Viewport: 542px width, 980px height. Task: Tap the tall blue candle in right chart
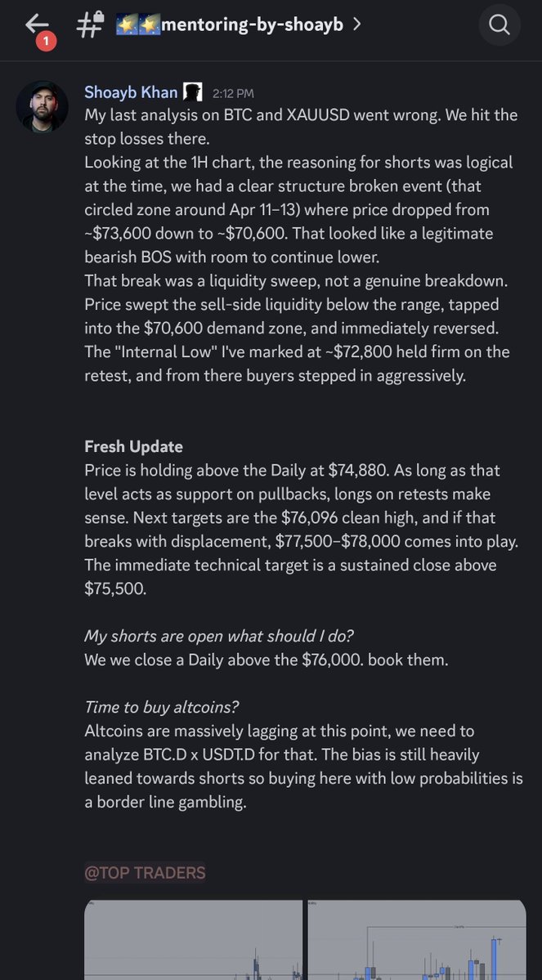tap(495, 956)
